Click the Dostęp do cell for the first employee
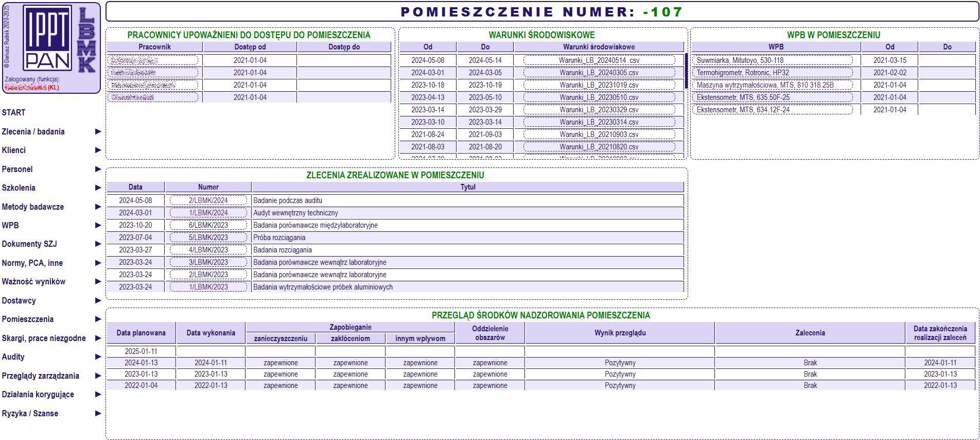 point(344,60)
